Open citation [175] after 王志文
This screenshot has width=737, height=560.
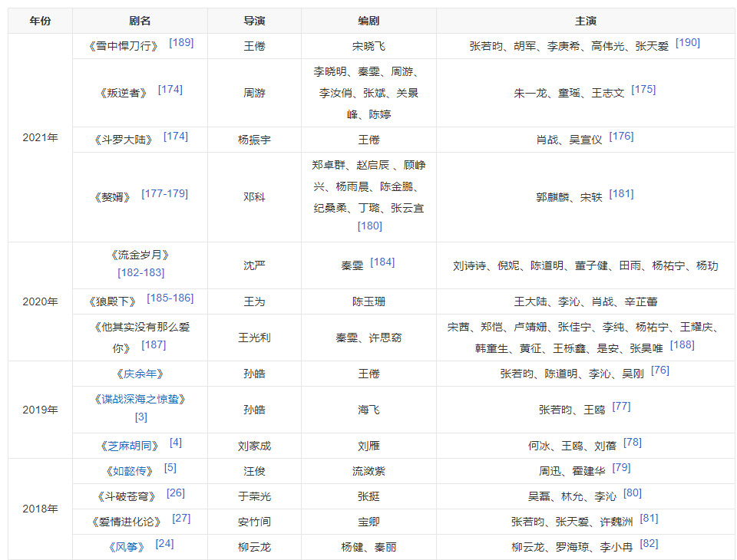click(643, 90)
